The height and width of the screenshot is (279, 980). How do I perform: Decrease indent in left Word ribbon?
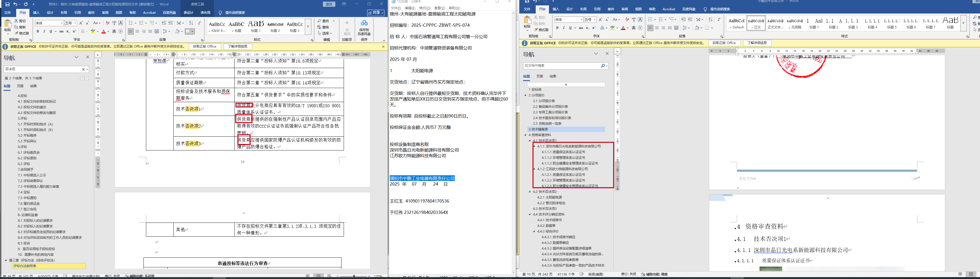click(x=164, y=23)
